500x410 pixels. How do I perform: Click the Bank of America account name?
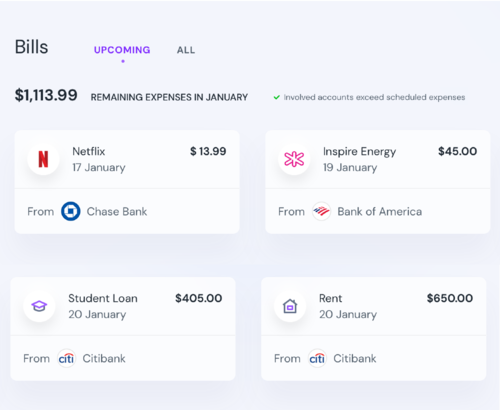tap(380, 212)
